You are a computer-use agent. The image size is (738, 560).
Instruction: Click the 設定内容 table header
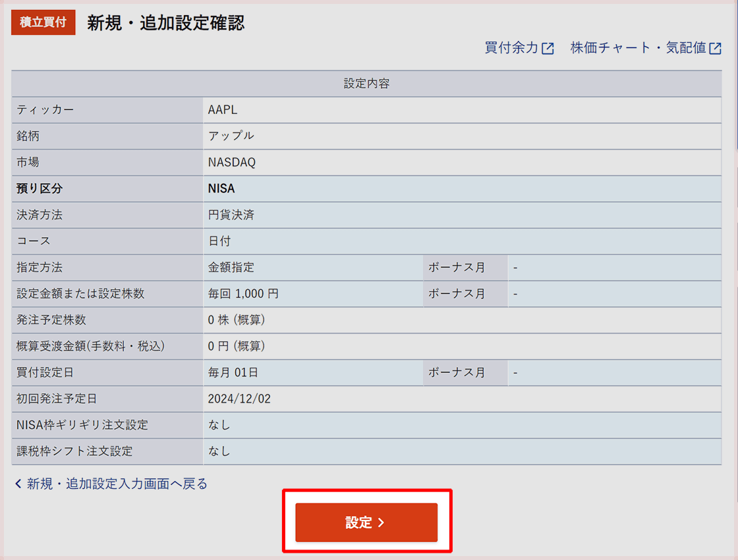(x=366, y=84)
